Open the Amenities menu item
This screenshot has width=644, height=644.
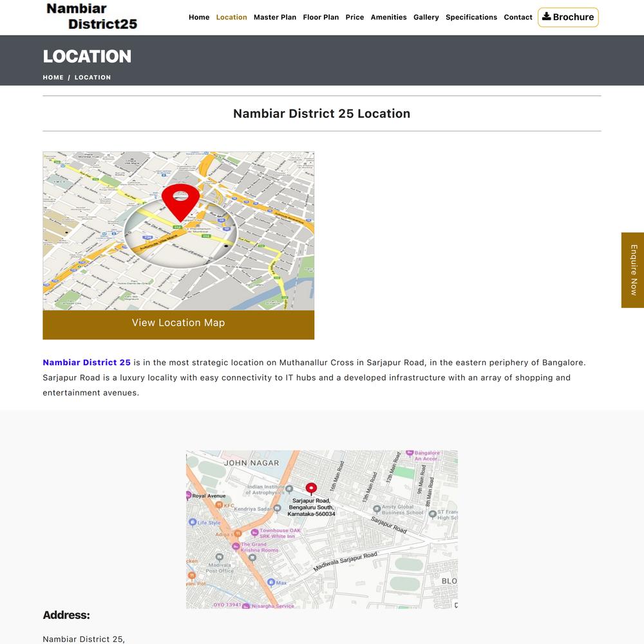[x=388, y=17]
